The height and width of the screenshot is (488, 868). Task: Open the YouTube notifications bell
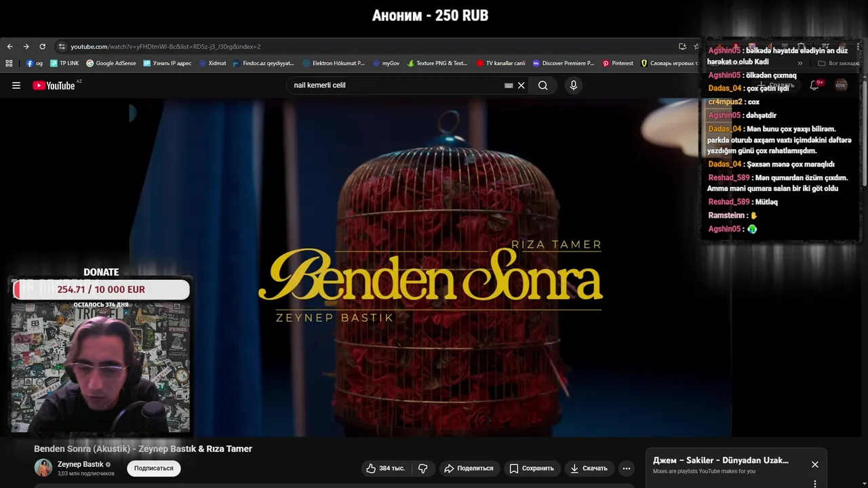(x=815, y=85)
